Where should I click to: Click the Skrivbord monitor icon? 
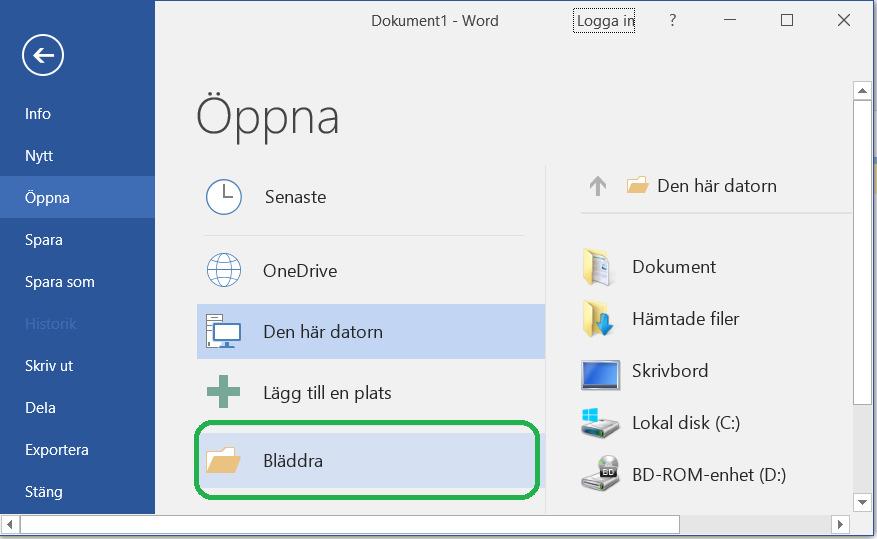[601, 374]
